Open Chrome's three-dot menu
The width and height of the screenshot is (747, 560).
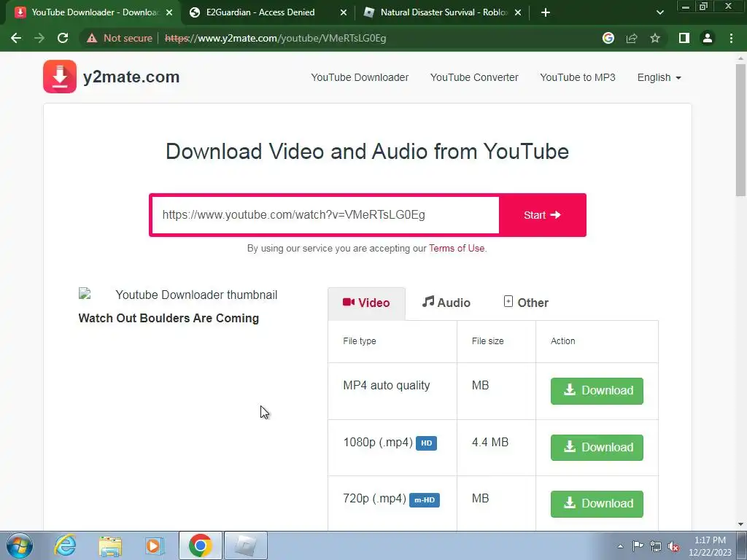(x=731, y=38)
